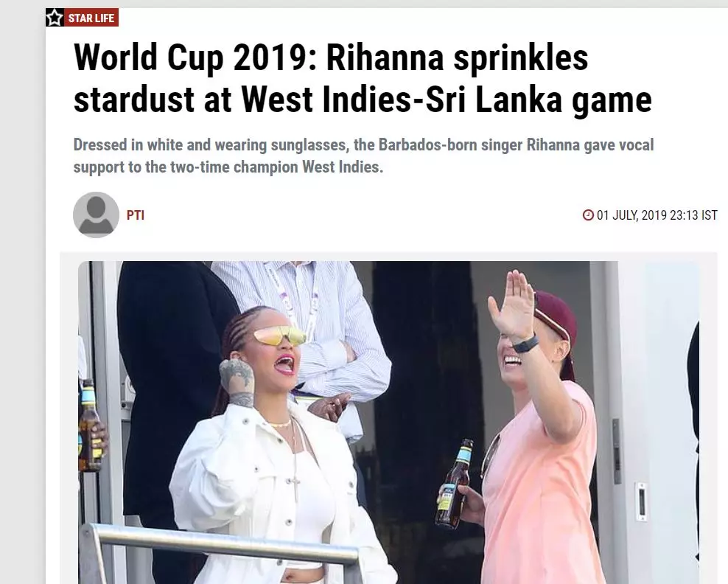Image resolution: width=728 pixels, height=584 pixels.
Task: Click the World Cup 2019 article headline
Action: 363,78
